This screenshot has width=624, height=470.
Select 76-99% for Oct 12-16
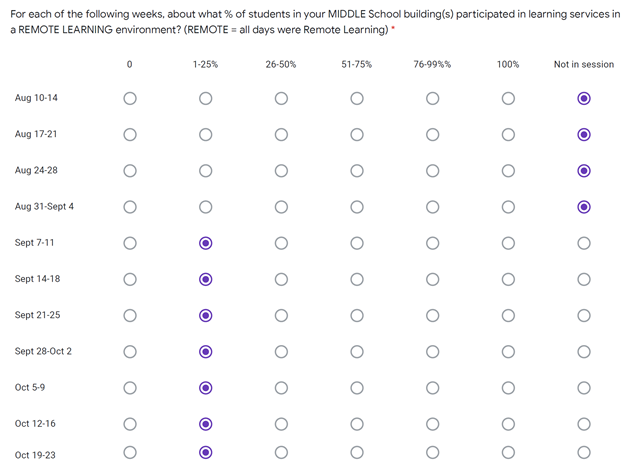(x=432, y=424)
